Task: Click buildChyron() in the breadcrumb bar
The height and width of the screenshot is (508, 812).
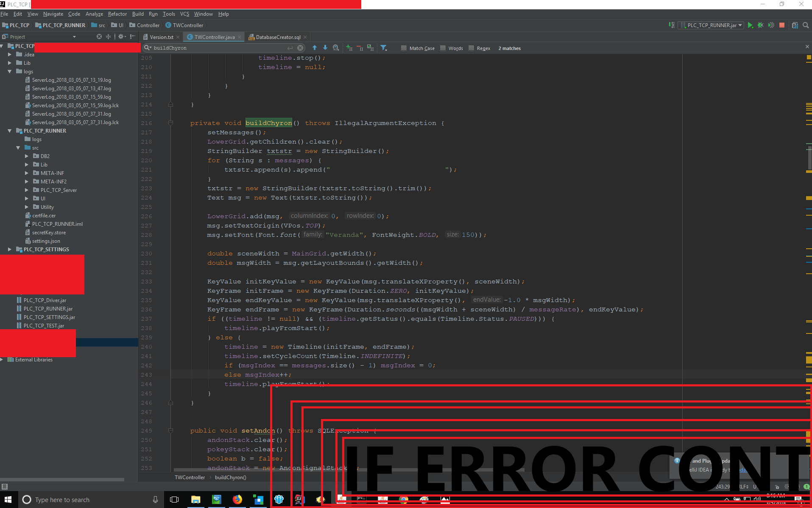Action: point(231,477)
